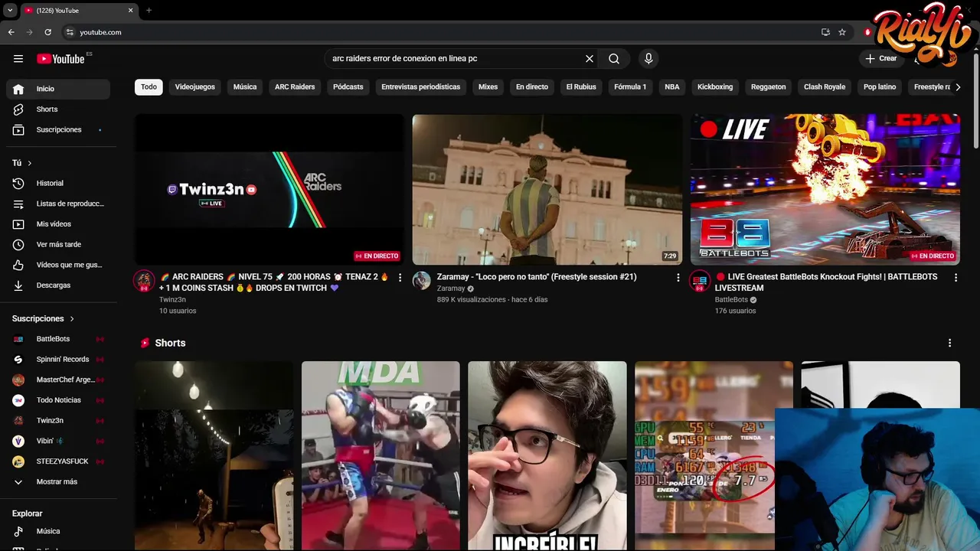
Task: Open the Twinz3n channel avatar
Action: point(144,280)
